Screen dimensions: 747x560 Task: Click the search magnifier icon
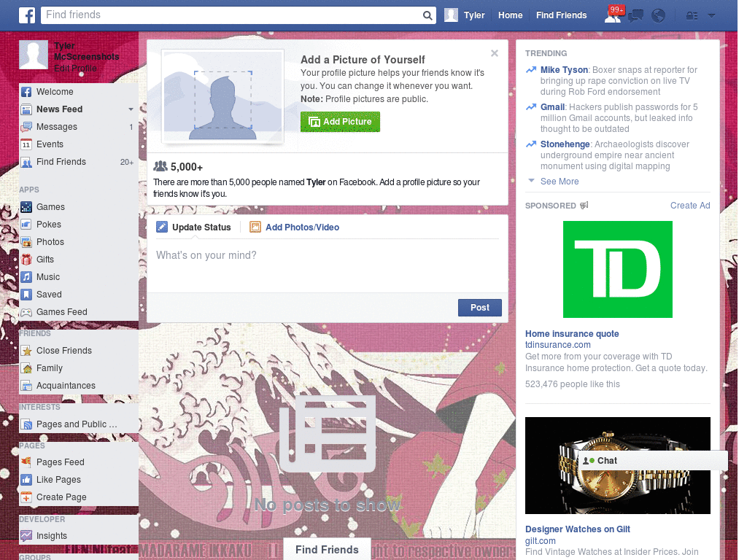(427, 15)
